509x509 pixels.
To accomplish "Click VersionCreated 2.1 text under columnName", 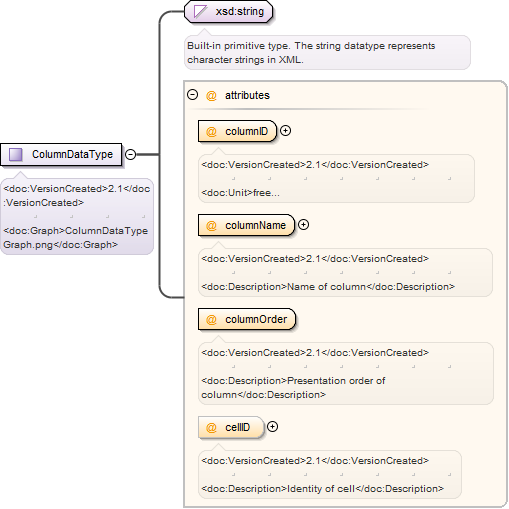I will 315,259.
